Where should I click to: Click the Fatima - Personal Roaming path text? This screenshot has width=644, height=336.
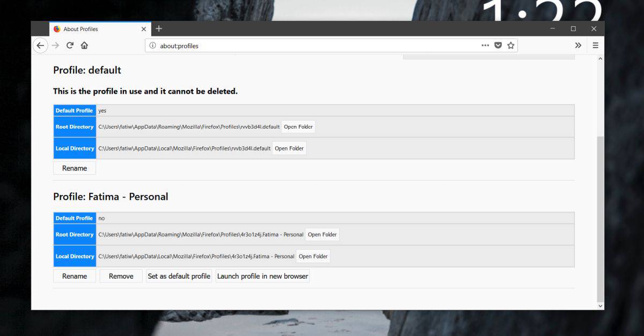[x=201, y=235]
